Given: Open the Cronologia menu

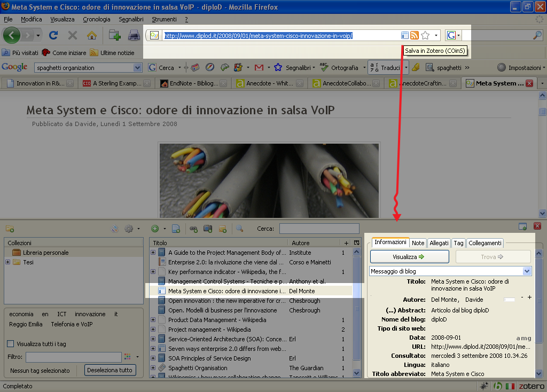Looking at the screenshot, I should [x=96, y=19].
